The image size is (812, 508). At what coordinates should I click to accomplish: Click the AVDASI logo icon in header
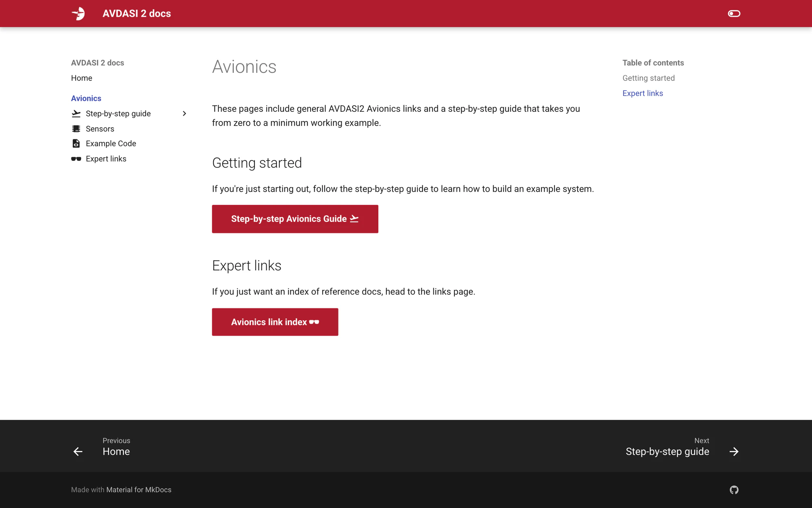coord(78,13)
